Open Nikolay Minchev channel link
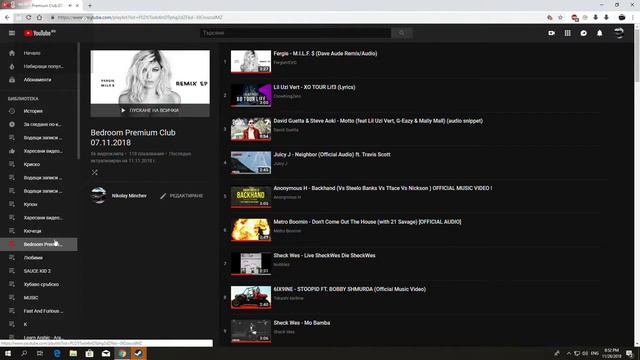 click(129, 196)
